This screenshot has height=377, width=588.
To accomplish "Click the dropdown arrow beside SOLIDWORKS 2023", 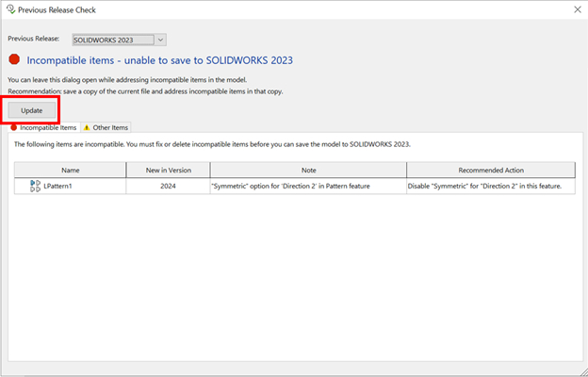I will (x=160, y=40).
